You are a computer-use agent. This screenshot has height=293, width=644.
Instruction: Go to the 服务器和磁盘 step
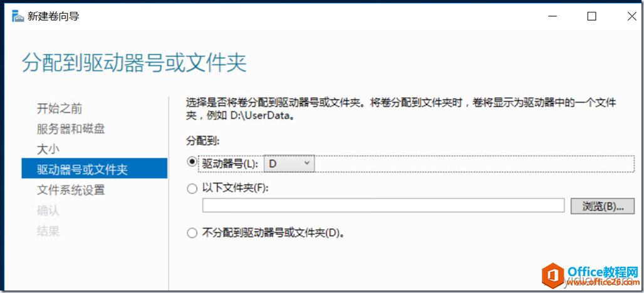[x=71, y=129]
